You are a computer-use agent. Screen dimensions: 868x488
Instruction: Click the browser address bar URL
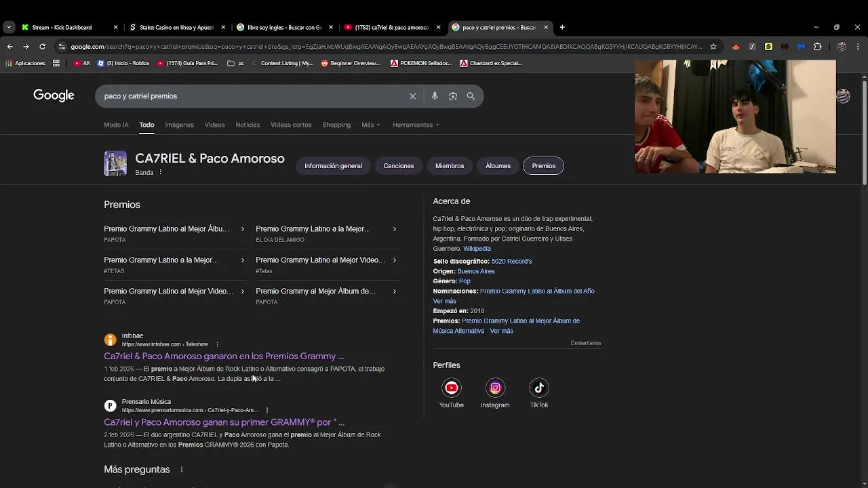pos(387,47)
